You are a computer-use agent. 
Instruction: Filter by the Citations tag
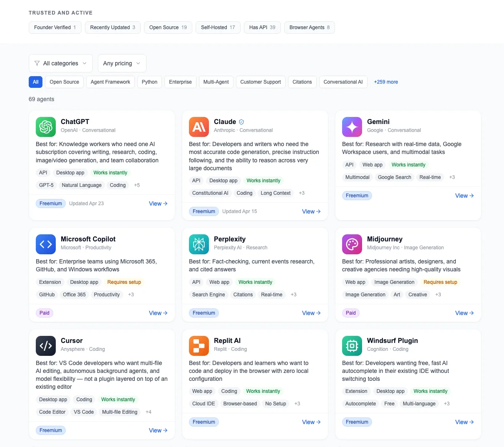pos(302,82)
